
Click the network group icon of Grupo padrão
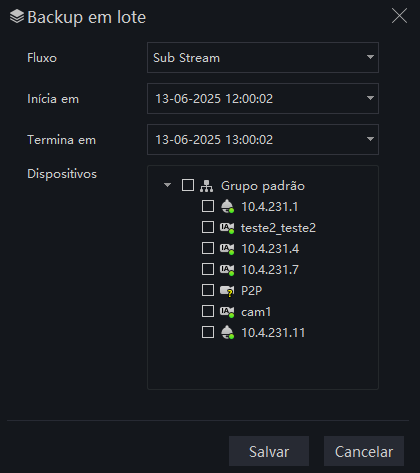tap(206, 186)
